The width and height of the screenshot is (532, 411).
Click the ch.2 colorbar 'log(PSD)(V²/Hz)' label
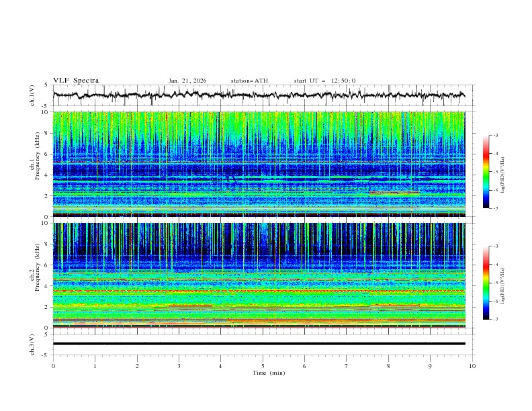tap(502, 285)
